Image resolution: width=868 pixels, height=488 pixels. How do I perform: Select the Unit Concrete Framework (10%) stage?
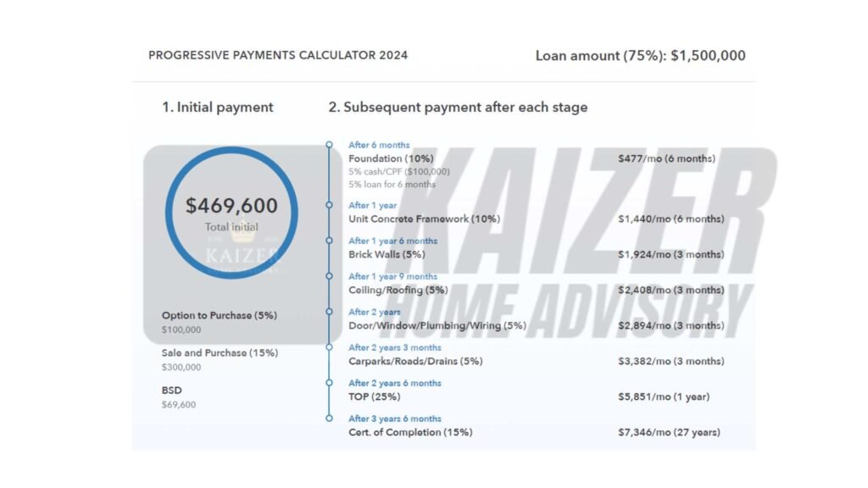pyautogui.click(x=424, y=219)
